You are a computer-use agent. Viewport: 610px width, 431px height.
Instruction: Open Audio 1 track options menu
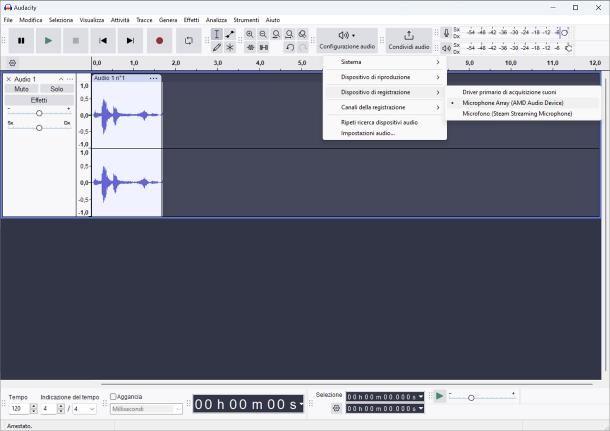click(x=70, y=79)
